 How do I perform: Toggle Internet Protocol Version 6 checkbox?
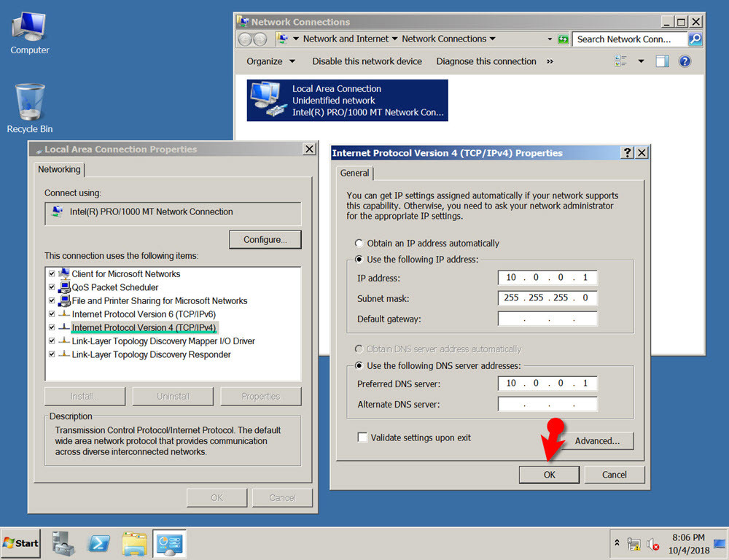pyautogui.click(x=52, y=314)
